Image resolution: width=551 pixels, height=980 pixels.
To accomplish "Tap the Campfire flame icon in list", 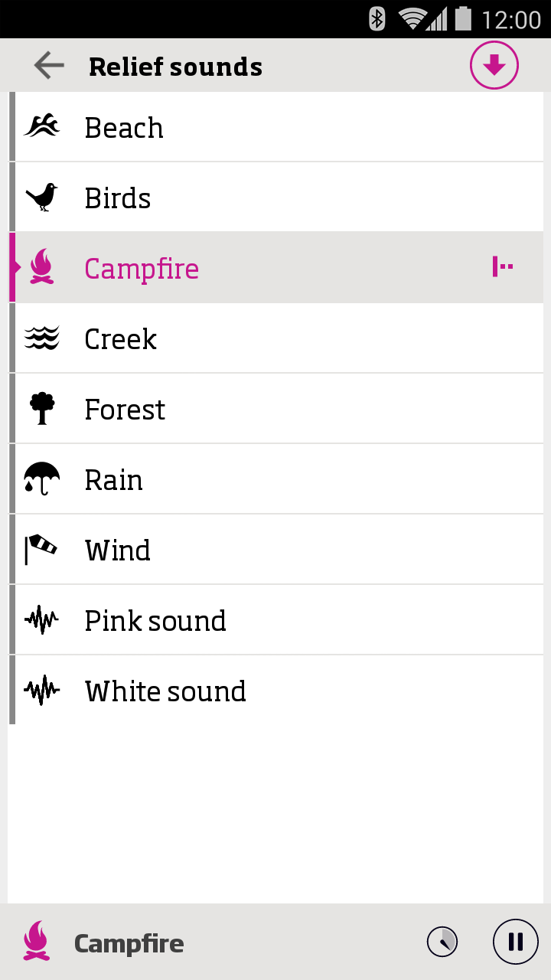I will coord(41,267).
